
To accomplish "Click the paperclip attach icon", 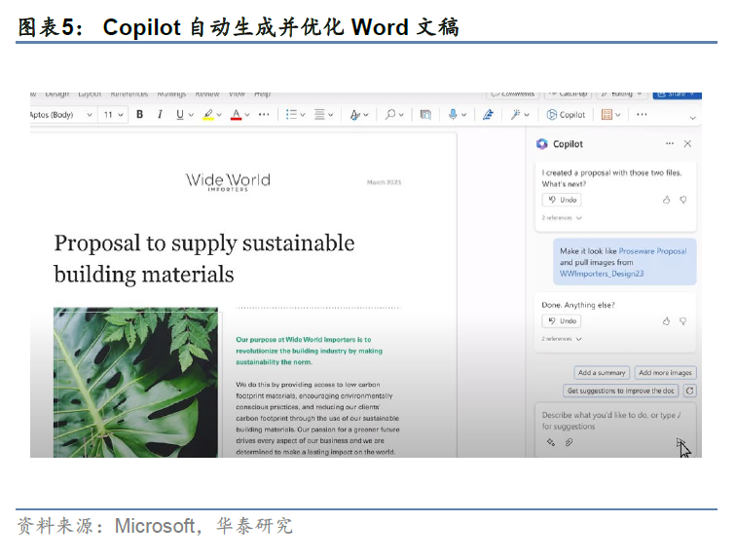I will (x=569, y=442).
